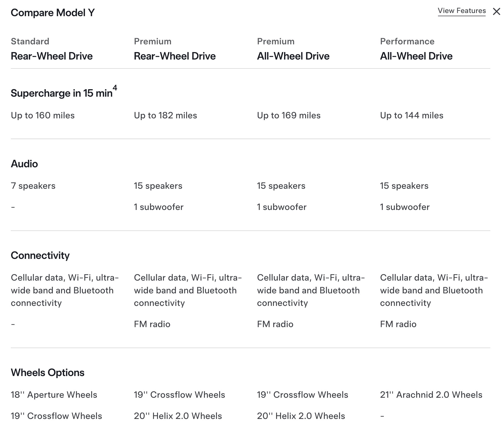Image resolution: width=504 pixels, height=424 pixels.
Task: Click the Up to 182 miles value
Action: 165,115
